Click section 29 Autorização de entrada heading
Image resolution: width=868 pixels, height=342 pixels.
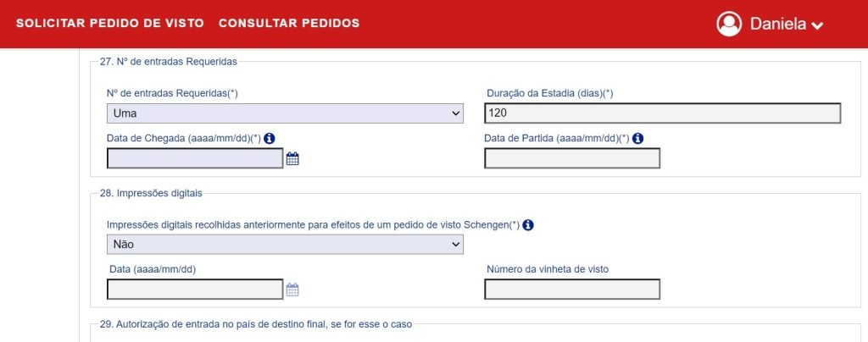256,324
